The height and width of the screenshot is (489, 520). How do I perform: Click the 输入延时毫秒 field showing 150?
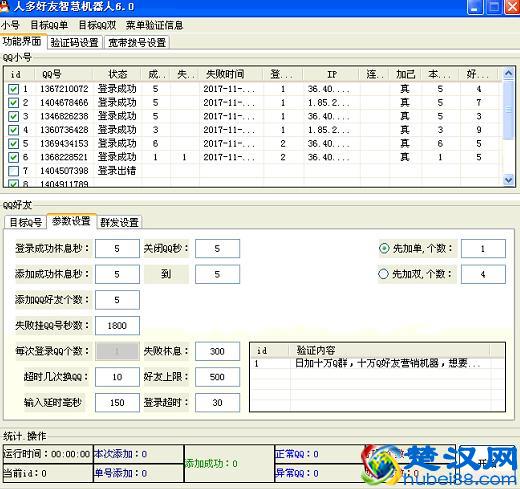click(117, 403)
